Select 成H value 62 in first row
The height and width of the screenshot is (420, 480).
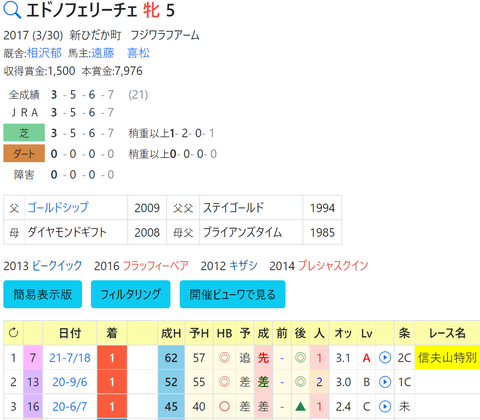point(171,358)
